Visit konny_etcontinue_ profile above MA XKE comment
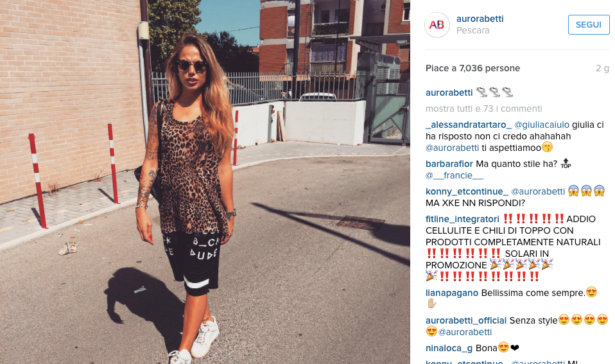 coord(467,191)
